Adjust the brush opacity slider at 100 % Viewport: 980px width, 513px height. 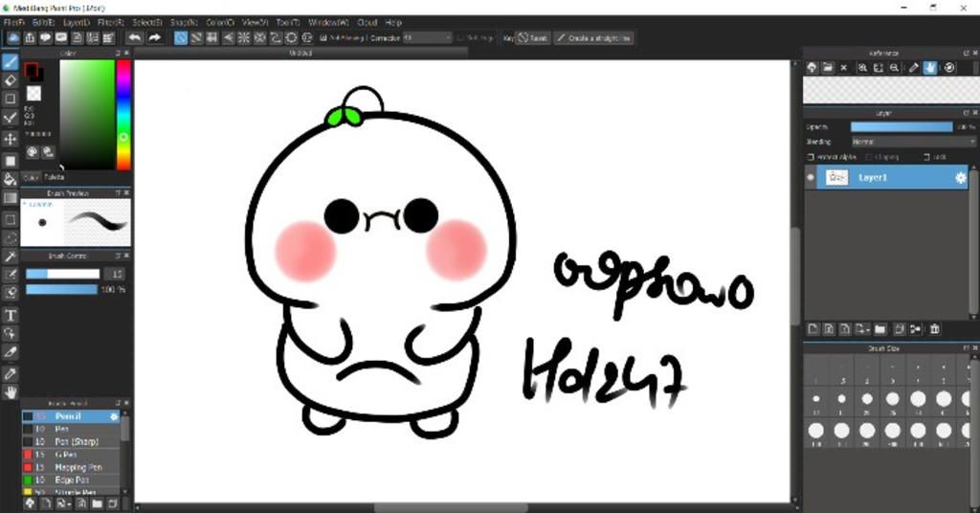(61, 289)
